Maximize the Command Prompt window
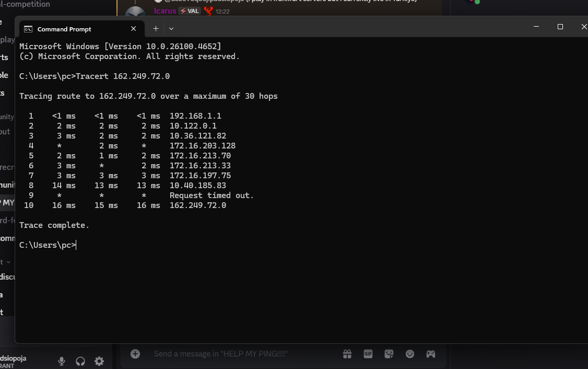This screenshot has width=588, height=369. pos(560,27)
